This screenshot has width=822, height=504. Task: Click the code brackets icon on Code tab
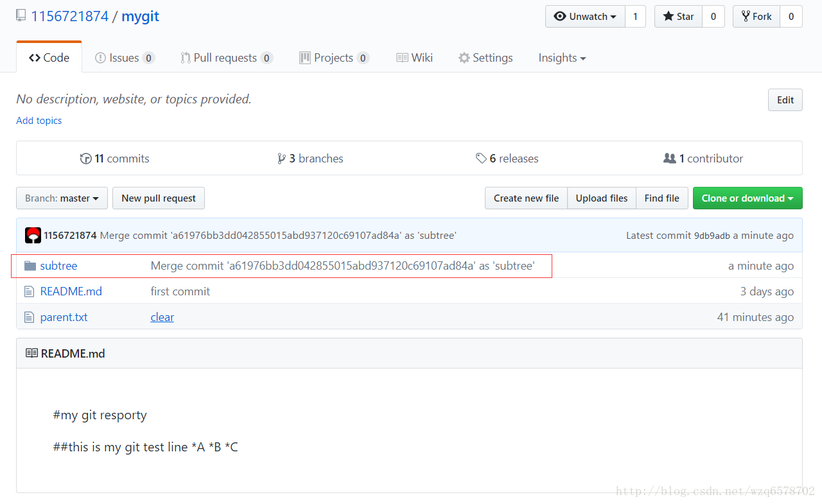click(x=35, y=58)
